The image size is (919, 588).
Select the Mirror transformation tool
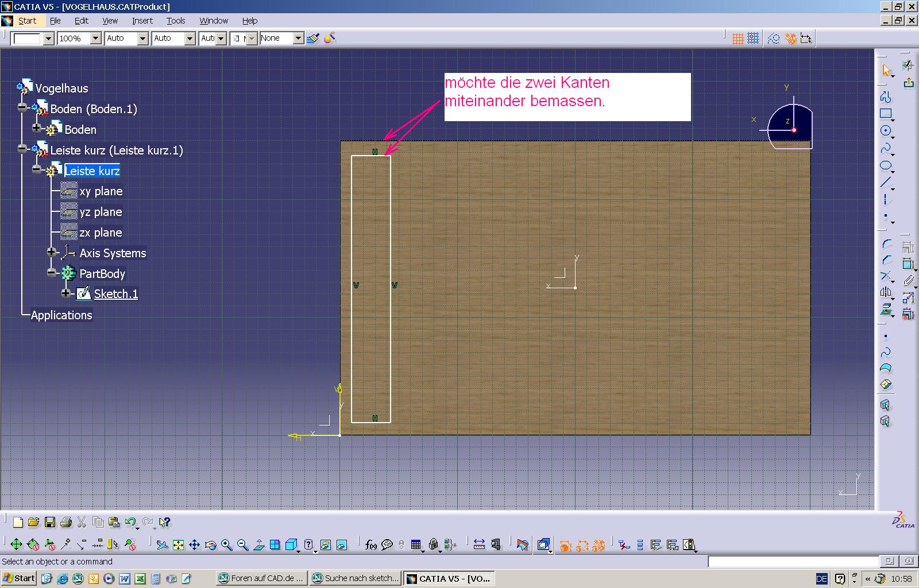886,293
